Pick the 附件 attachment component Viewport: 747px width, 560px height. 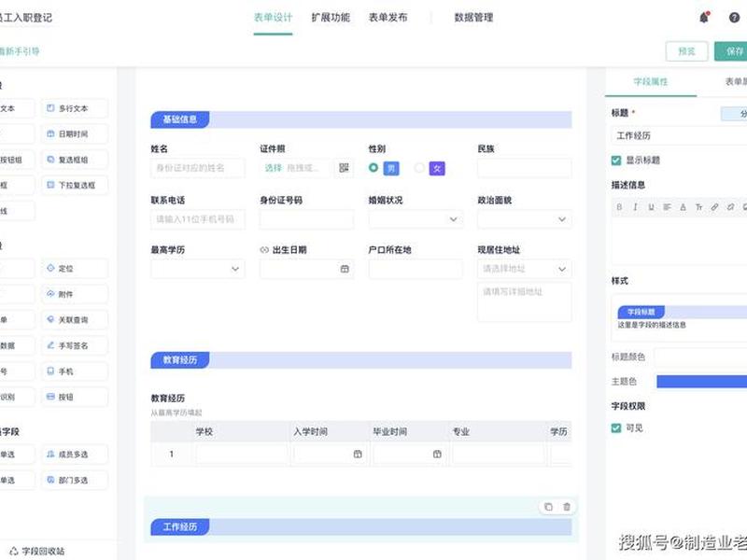(x=75, y=294)
